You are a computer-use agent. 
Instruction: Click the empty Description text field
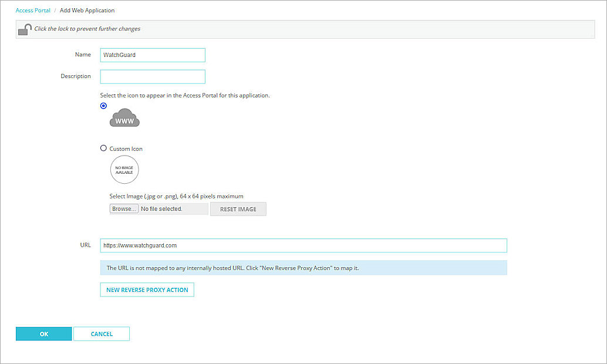153,76
